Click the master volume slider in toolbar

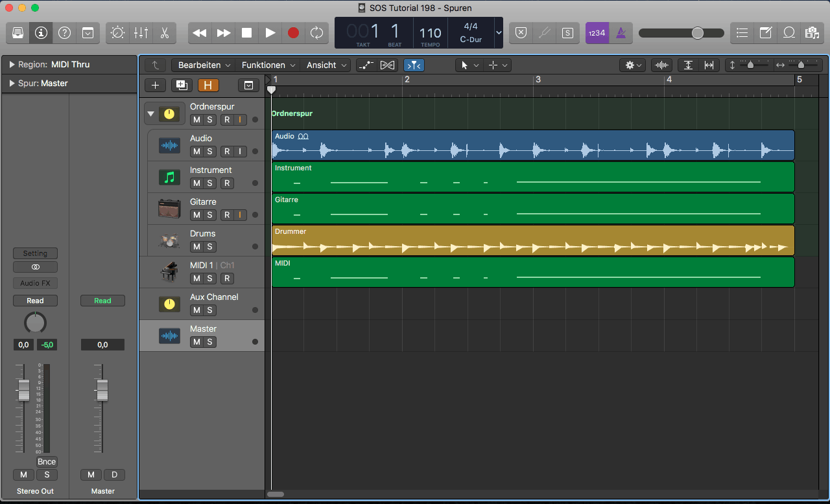point(681,33)
